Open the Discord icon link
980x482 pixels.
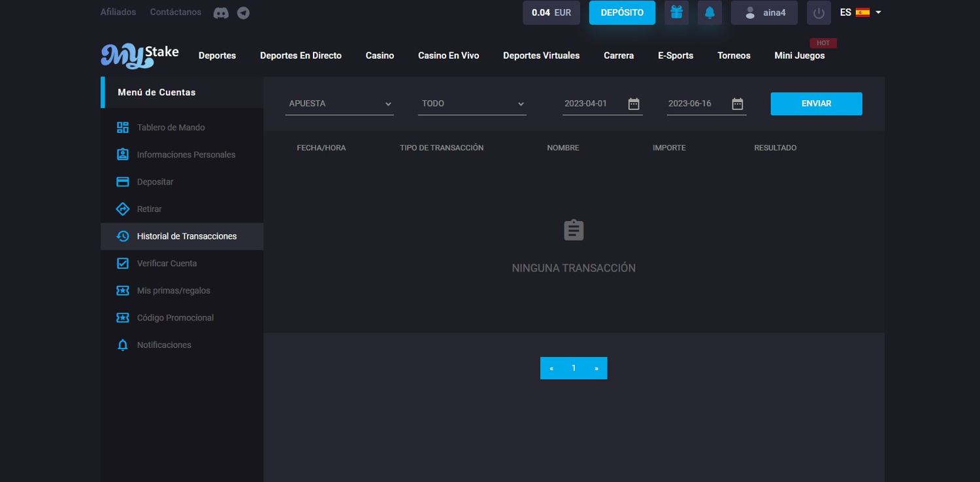coord(221,13)
